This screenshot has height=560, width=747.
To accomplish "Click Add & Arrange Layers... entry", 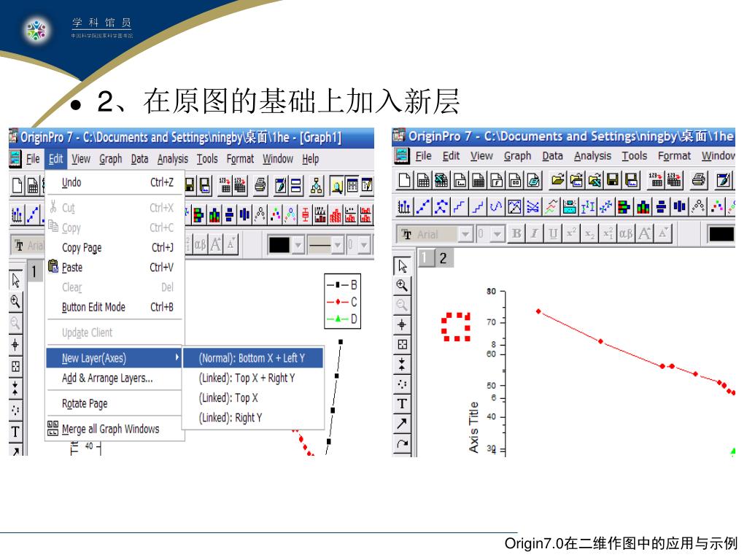I will (x=114, y=378).
